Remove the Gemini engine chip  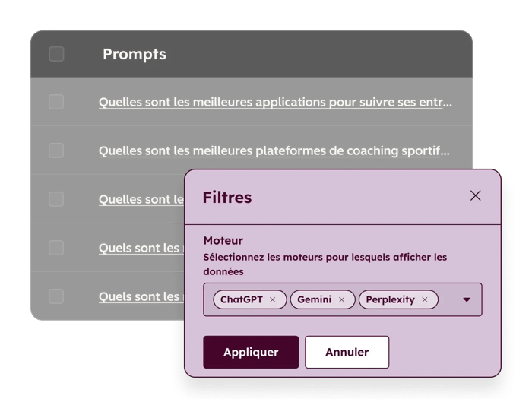(x=341, y=299)
